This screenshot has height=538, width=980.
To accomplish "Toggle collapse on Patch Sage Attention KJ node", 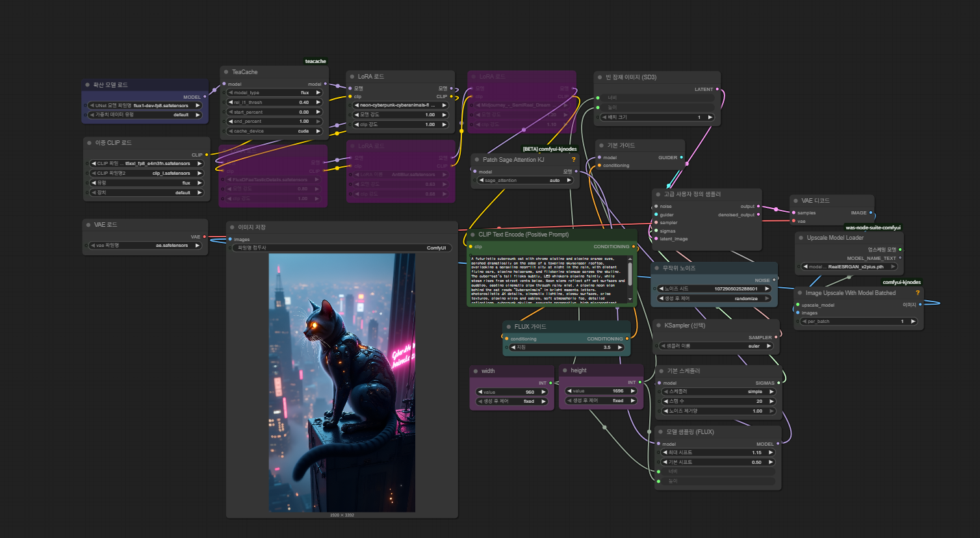I will (x=476, y=159).
